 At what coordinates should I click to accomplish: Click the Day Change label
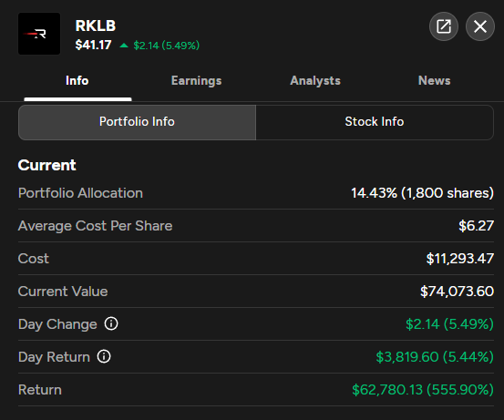click(x=57, y=324)
